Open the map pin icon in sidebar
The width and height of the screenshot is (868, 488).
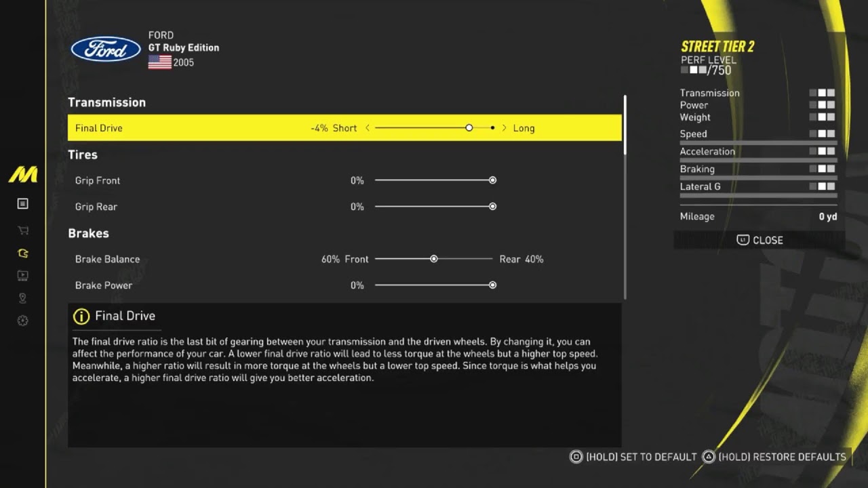(x=22, y=298)
